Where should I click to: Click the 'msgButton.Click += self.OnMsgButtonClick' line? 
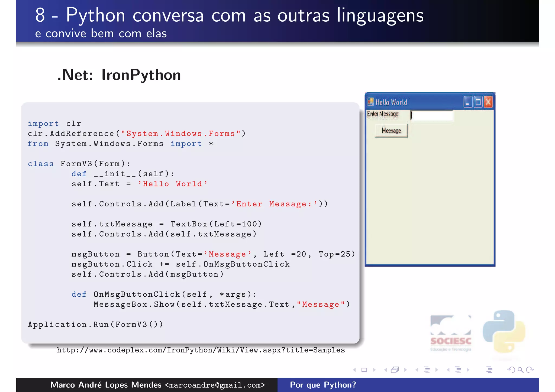181,264
